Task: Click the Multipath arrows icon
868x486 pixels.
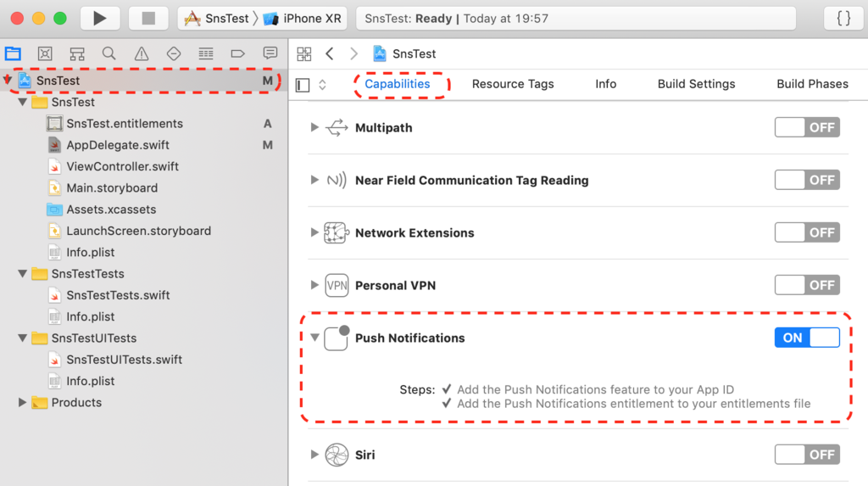Action: pos(337,127)
